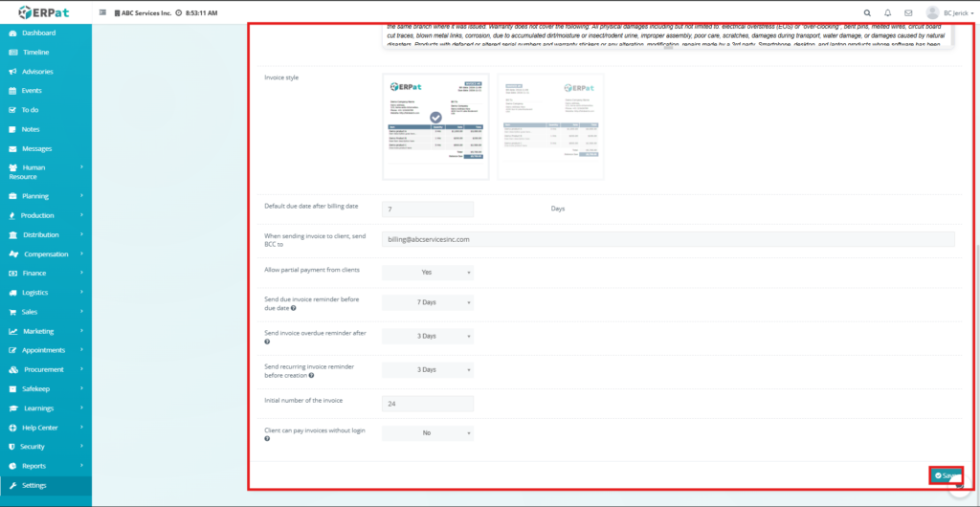Click the Save button

(x=946, y=475)
